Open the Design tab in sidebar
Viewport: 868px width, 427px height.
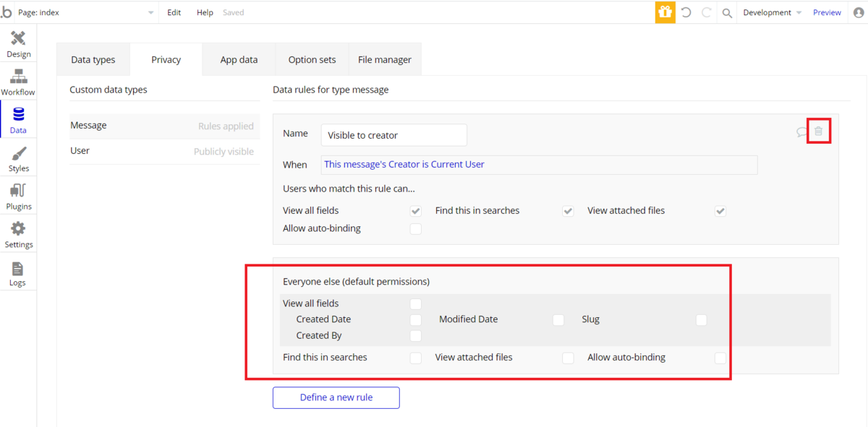point(18,44)
